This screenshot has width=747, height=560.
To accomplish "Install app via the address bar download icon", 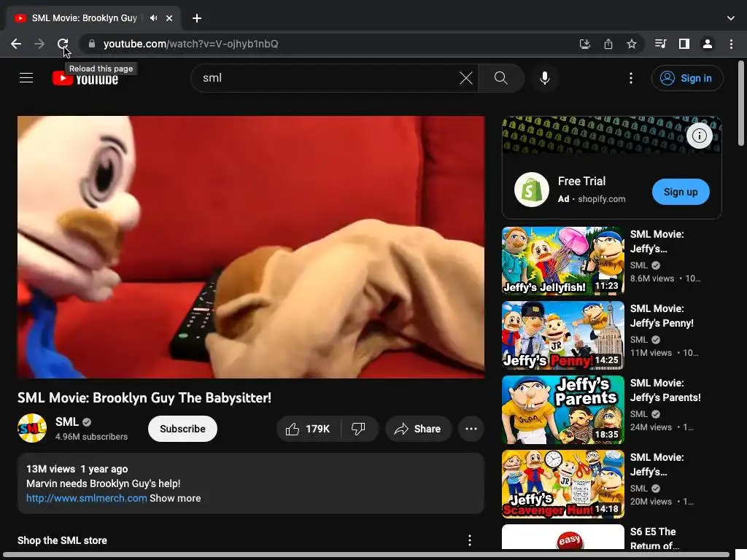I will [584, 44].
